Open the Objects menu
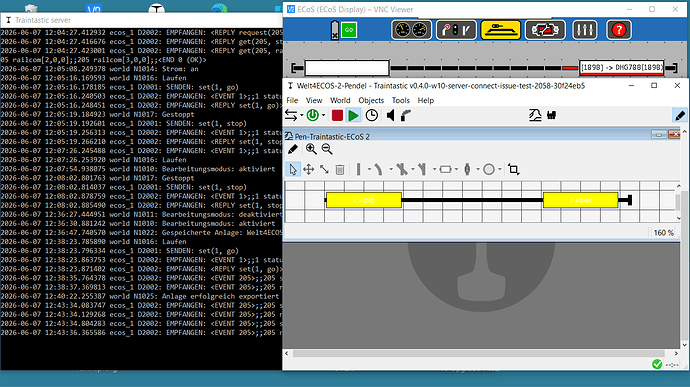 point(371,100)
